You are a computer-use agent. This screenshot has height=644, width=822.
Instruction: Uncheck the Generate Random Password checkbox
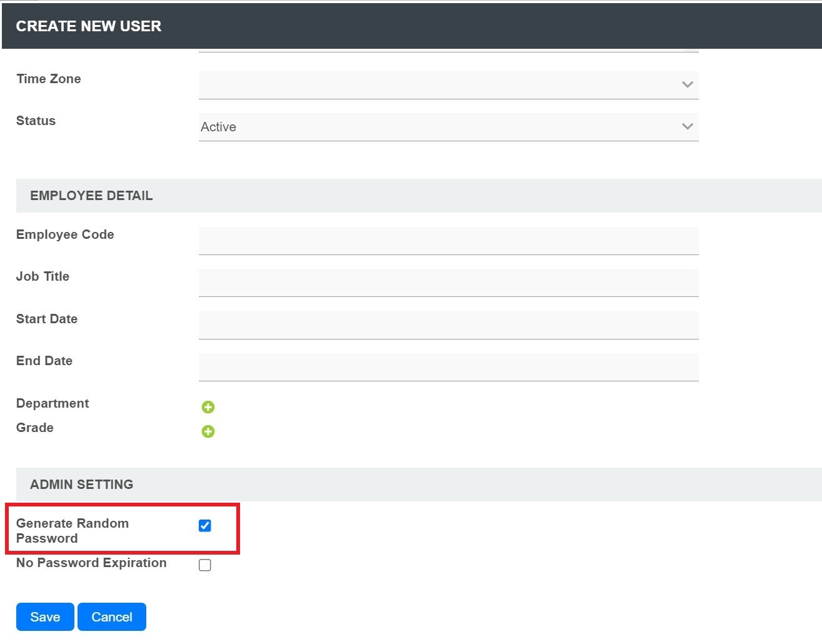(x=205, y=526)
